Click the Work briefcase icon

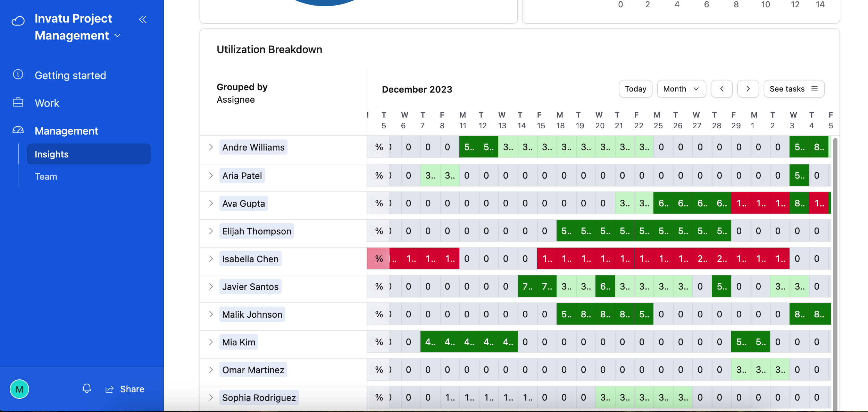[x=18, y=103]
